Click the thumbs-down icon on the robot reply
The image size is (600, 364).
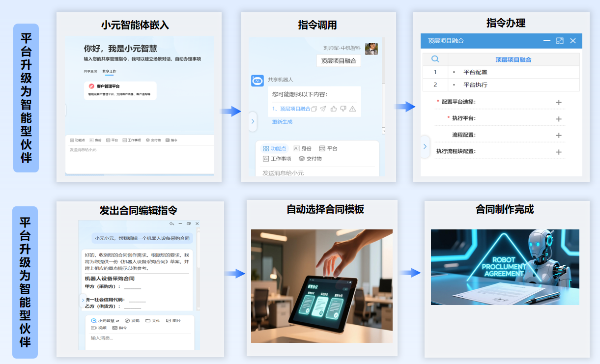(x=343, y=109)
